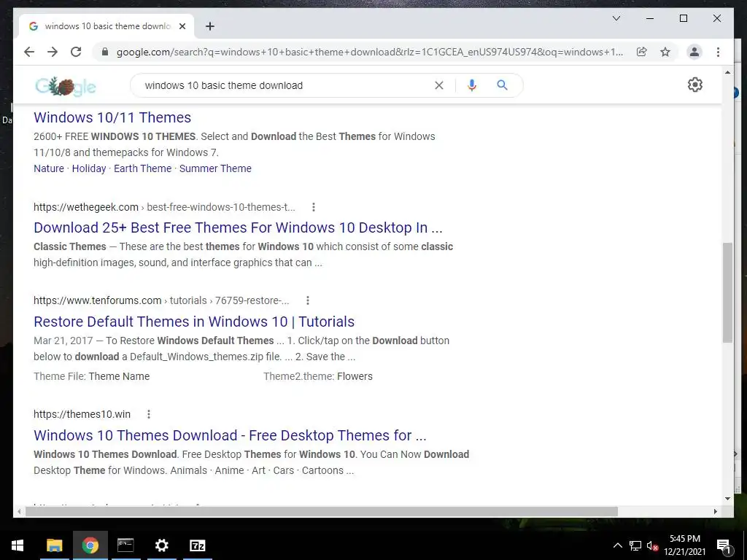Open Download 25+ Best Free Themes result

239,227
